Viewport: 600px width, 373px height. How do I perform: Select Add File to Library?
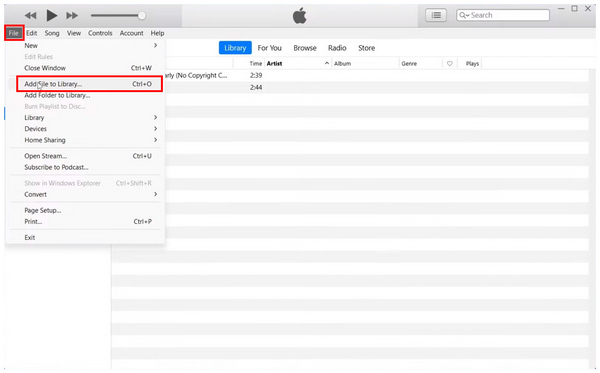[85, 84]
